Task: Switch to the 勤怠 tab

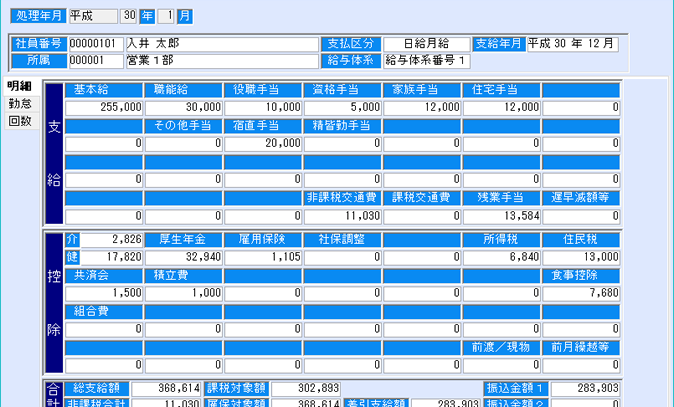Action: pyautogui.click(x=19, y=104)
